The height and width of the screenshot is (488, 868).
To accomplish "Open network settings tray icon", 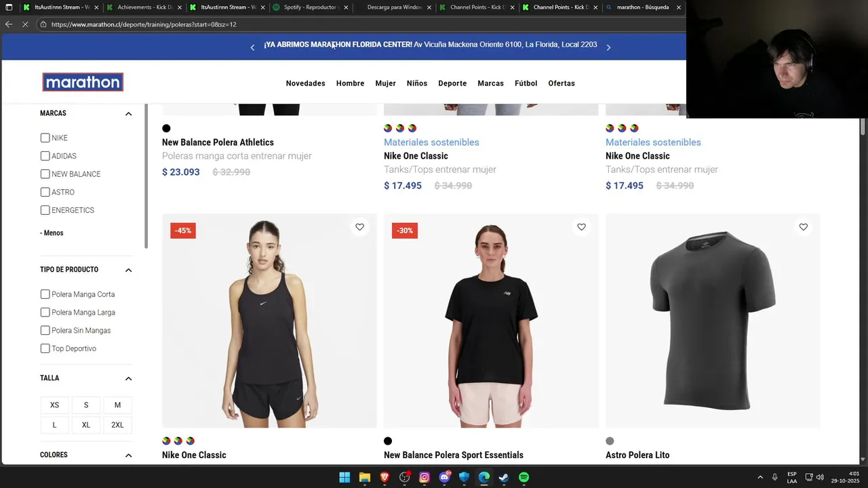I will 809,477.
